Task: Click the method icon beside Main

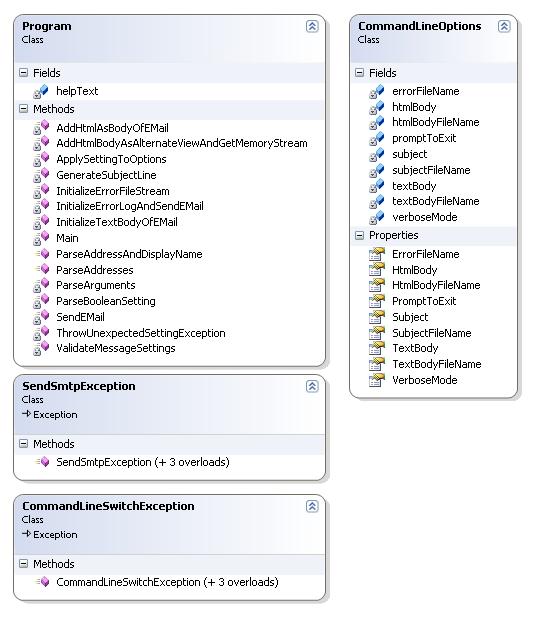Action: click(x=41, y=238)
